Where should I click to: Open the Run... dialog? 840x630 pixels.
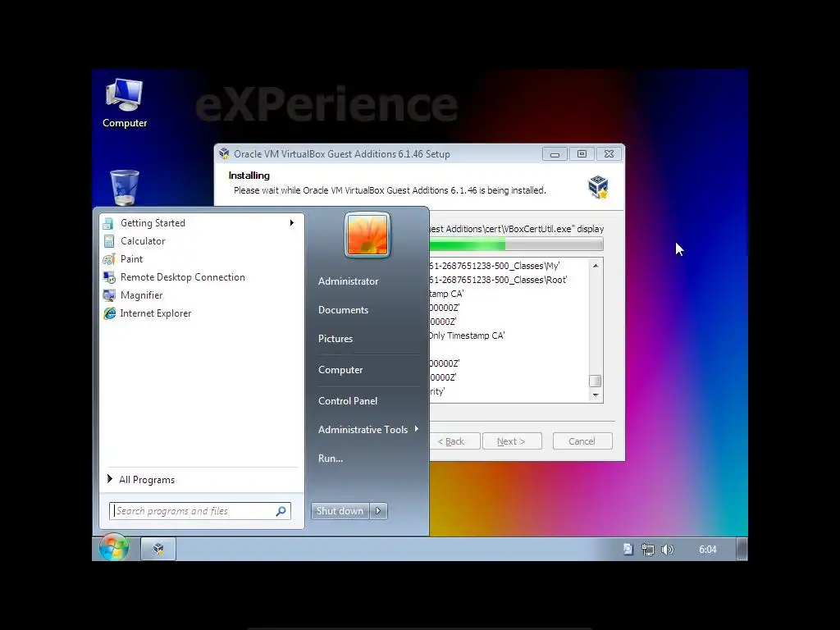point(331,459)
